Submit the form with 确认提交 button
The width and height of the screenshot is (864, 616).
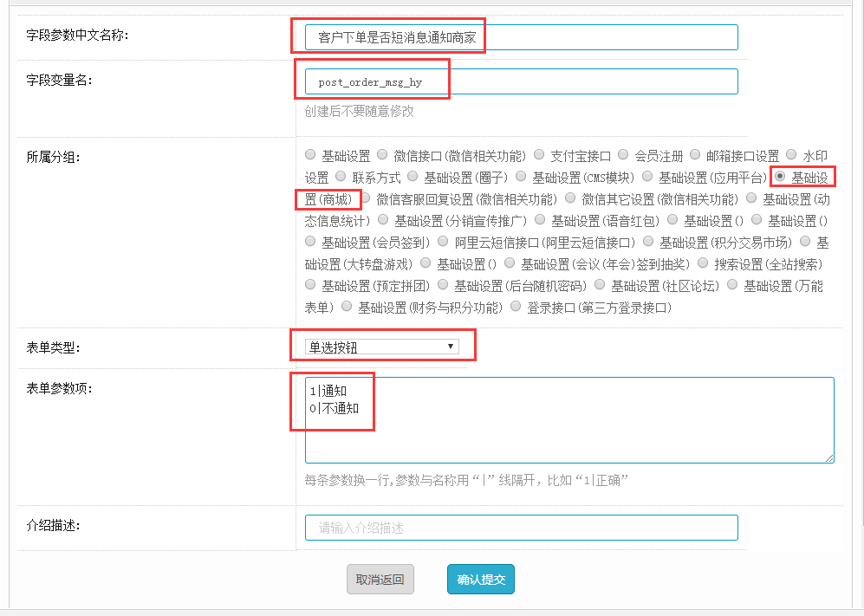[x=480, y=580]
